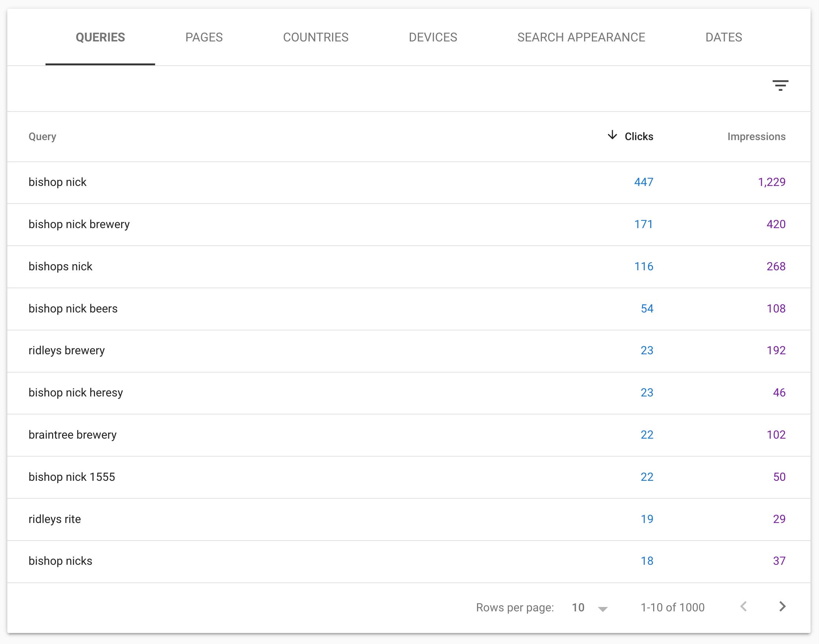Click the 116 clicks value
819x644 pixels.
[644, 267]
